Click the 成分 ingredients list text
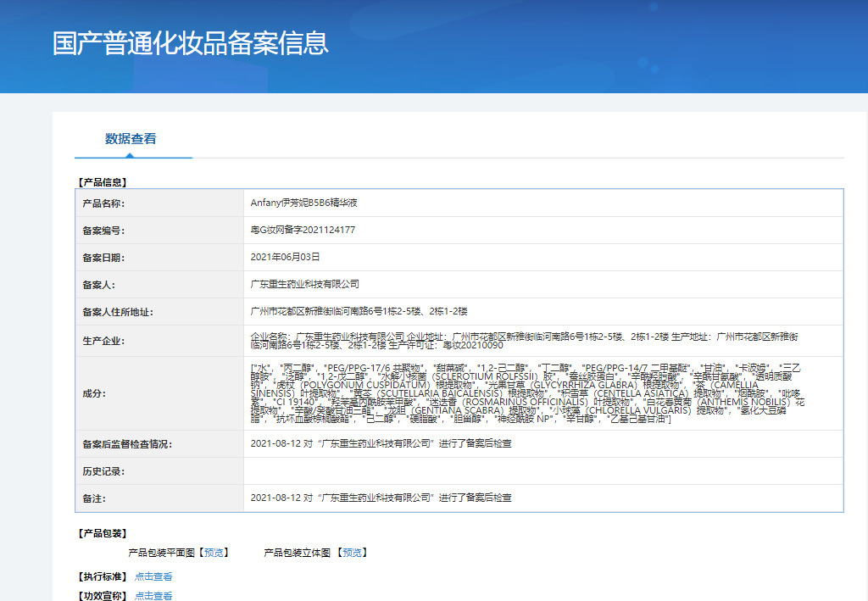Image resolution: width=868 pixels, height=601 pixels. point(526,393)
